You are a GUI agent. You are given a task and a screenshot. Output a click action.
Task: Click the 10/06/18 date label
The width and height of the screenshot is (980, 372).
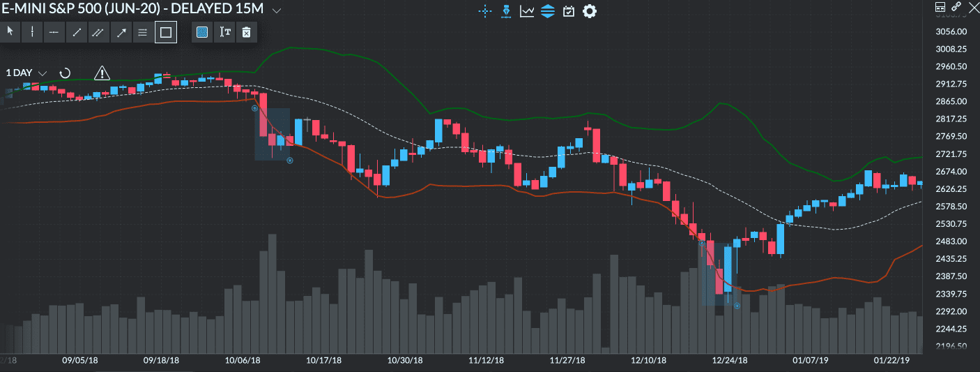[x=243, y=361]
